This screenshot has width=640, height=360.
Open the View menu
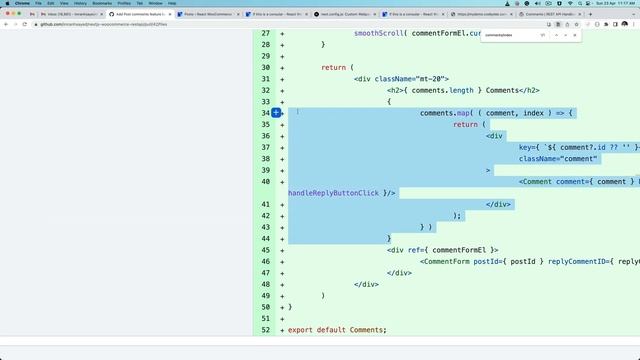[x=64, y=3]
